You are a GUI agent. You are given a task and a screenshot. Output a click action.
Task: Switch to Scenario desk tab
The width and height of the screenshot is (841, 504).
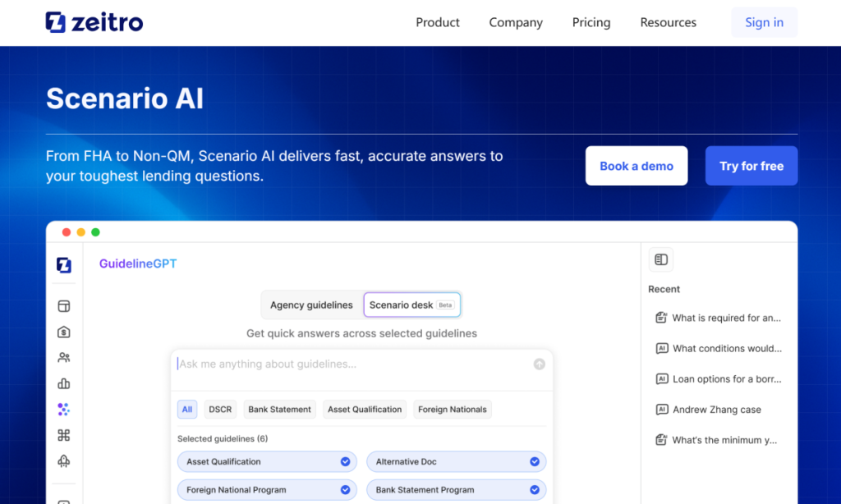click(x=412, y=305)
